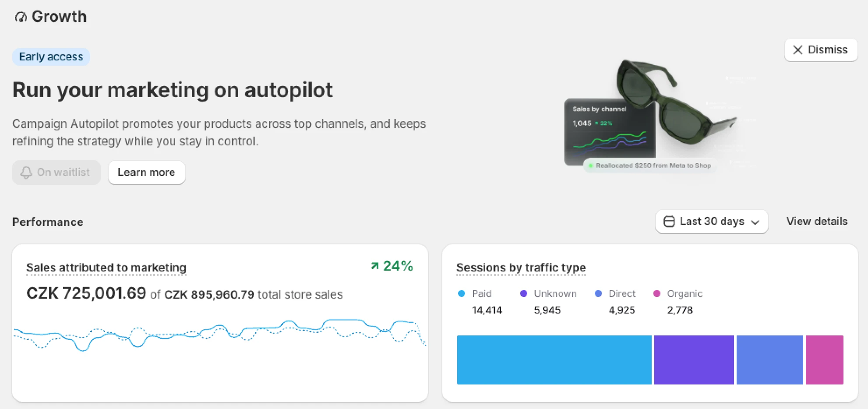Click the 24% increase indicator
Screen dimensions: 868x409
(392, 266)
